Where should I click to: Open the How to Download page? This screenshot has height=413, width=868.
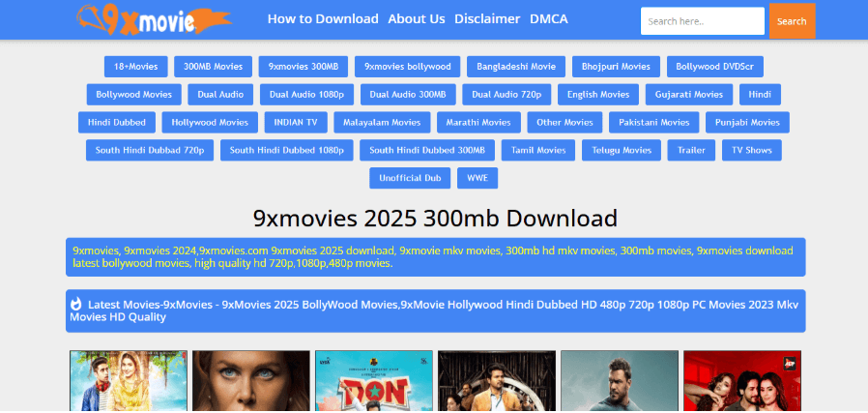point(323,18)
